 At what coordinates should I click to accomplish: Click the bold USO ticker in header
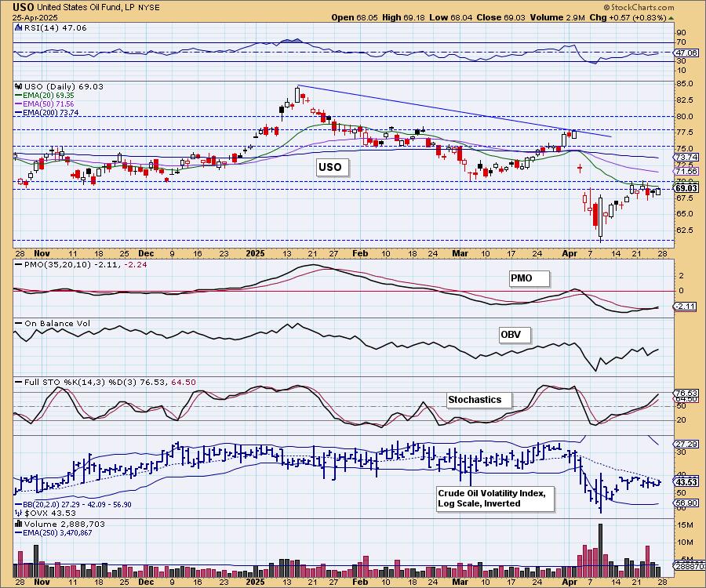coord(23,7)
